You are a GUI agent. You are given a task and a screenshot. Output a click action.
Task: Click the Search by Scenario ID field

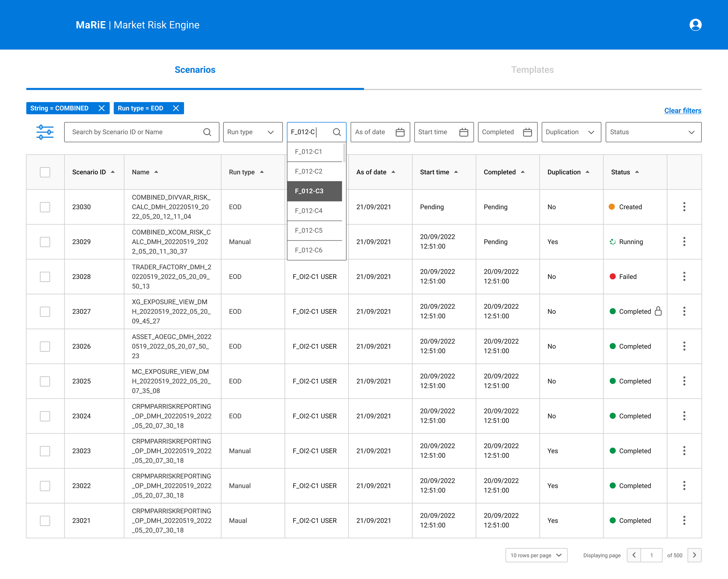(135, 132)
